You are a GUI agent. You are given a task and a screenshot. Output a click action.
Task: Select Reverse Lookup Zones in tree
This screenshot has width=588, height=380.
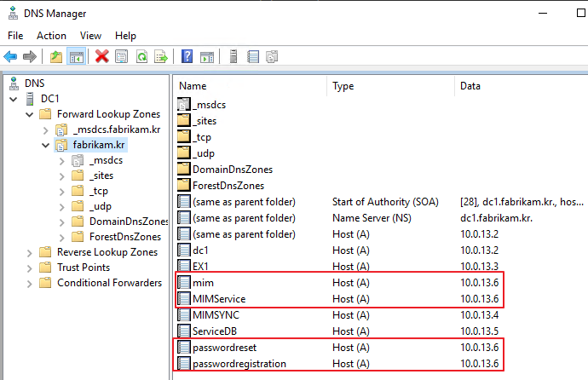click(x=107, y=252)
